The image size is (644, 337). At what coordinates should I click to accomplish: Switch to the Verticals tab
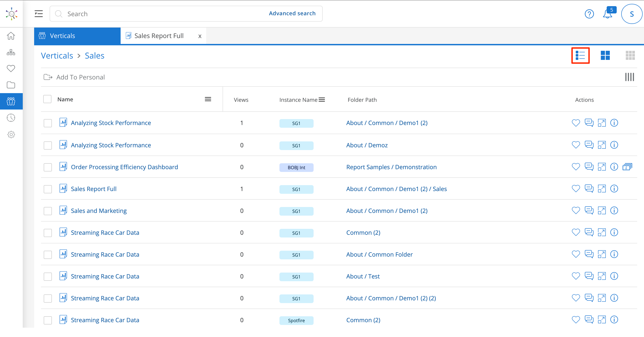[77, 36]
